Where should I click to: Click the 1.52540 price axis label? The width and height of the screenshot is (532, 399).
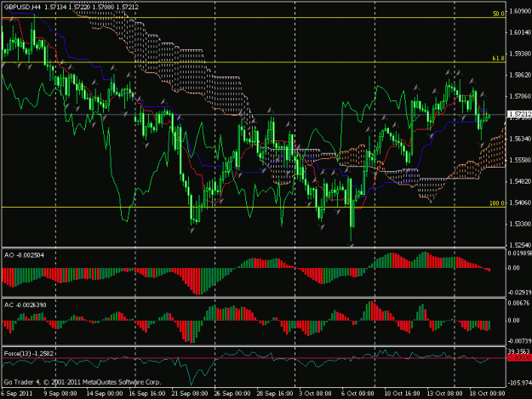click(520, 245)
